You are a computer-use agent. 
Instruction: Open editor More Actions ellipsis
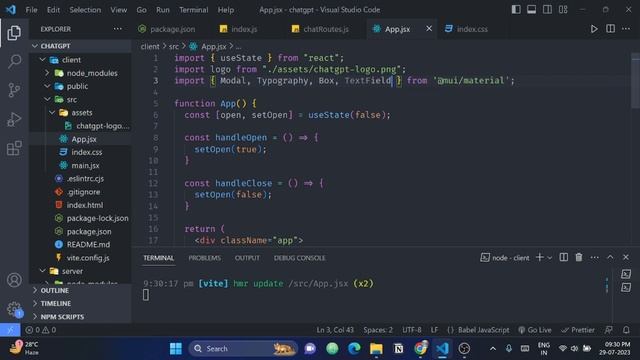[626, 29]
